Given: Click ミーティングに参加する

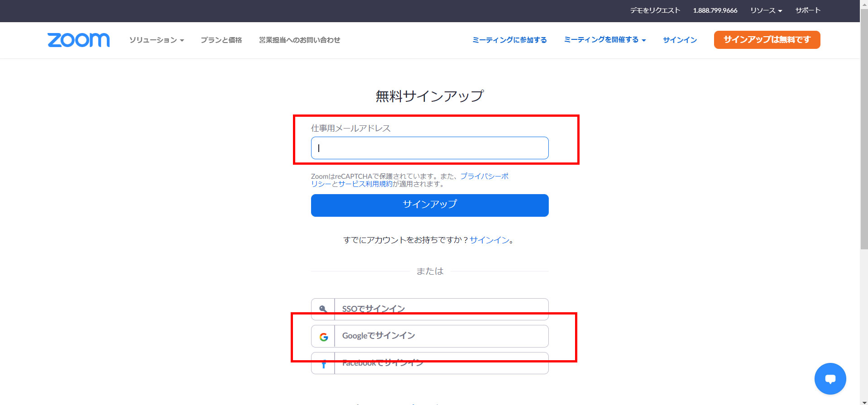Looking at the screenshot, I should pyautogui.click(x=509, y=40).
